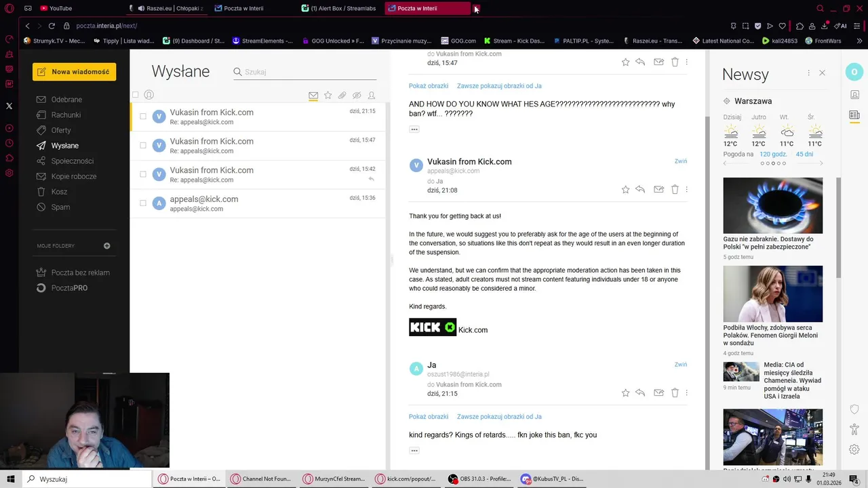Expand quoted text under the kind regards reply
The image size is (868, 488).
tap(414, 451)
